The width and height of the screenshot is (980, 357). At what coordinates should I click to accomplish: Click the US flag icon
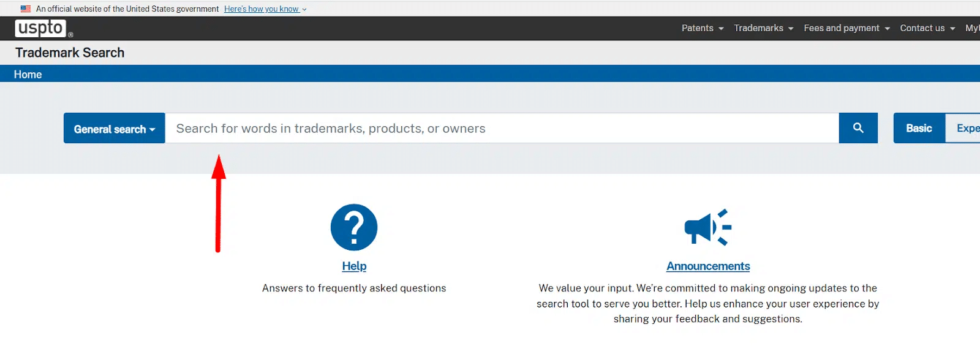pyautogui.click(x=26, y=9)
